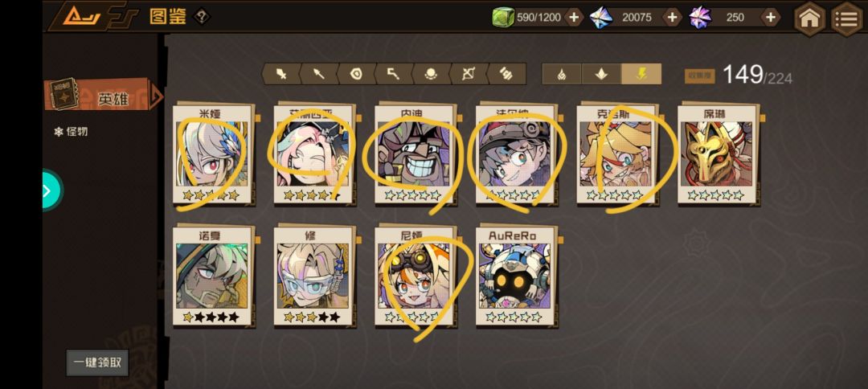Open the home screen icon

point(810,18)
